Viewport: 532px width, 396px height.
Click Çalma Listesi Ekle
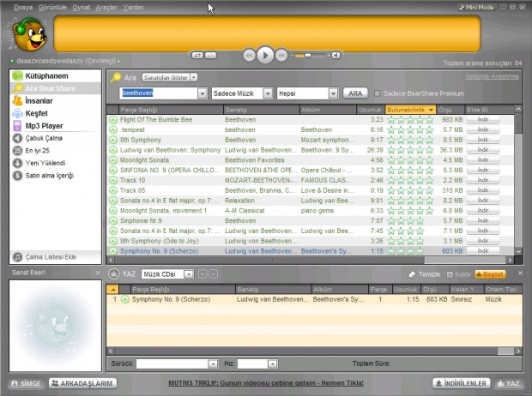tap(55, 257)
